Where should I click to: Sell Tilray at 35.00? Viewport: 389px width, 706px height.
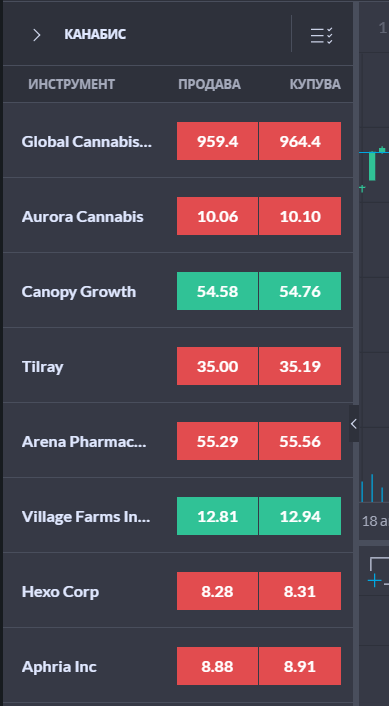coord(217,366)
